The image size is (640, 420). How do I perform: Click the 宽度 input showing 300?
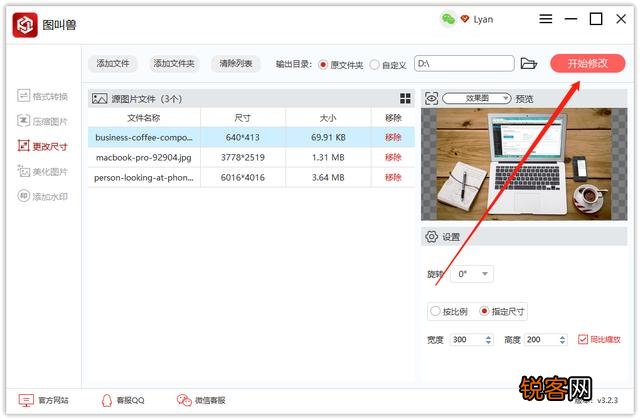tap(467, 340)
